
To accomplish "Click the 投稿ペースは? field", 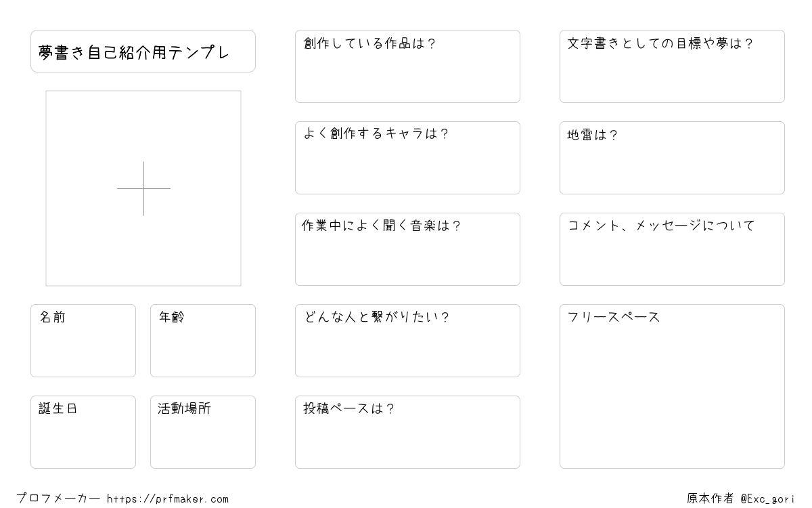I will (407, 432).
